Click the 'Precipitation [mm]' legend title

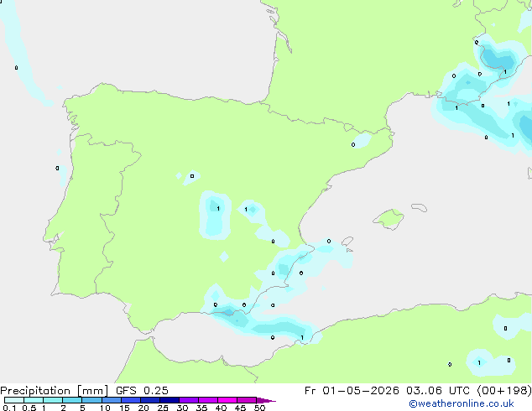(x=55, y=391)
